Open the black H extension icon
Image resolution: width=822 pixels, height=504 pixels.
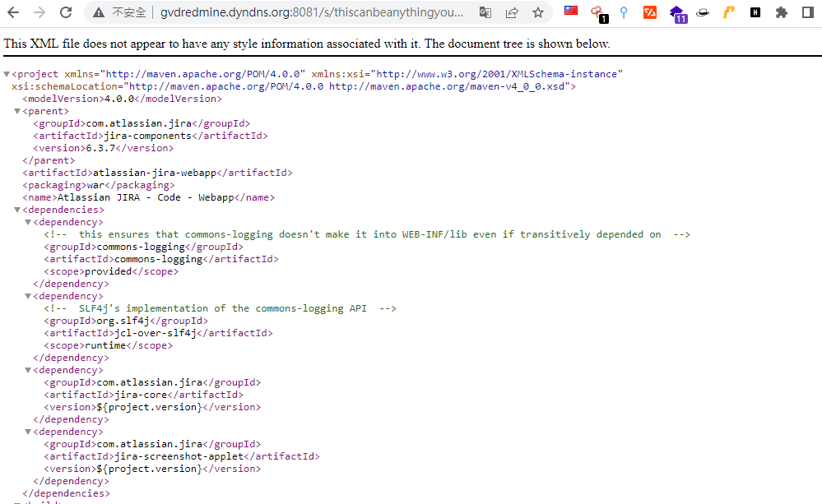755,12
